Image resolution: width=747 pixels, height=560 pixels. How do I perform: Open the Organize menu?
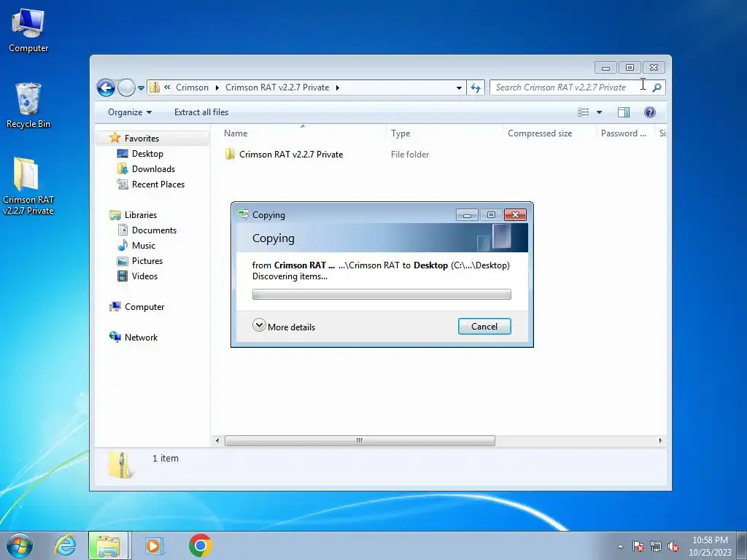tap(130, 112)
